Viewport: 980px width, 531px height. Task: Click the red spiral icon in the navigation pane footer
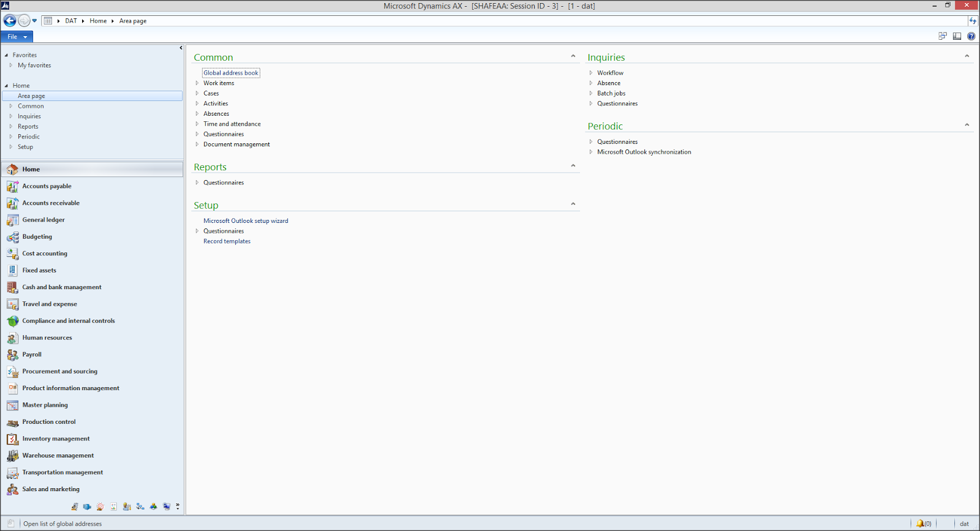pyautogui.click(x=100, y=507)
